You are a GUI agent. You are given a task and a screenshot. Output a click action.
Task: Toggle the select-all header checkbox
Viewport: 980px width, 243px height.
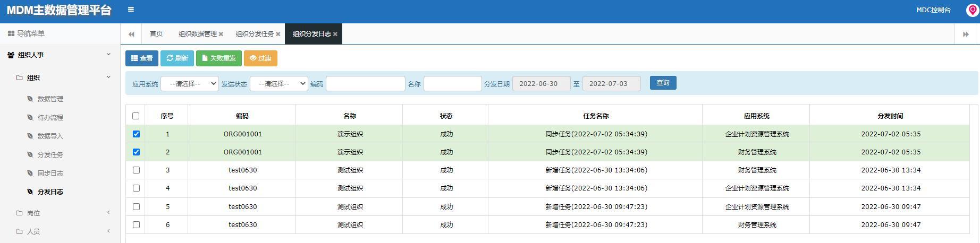coord(136,116)
